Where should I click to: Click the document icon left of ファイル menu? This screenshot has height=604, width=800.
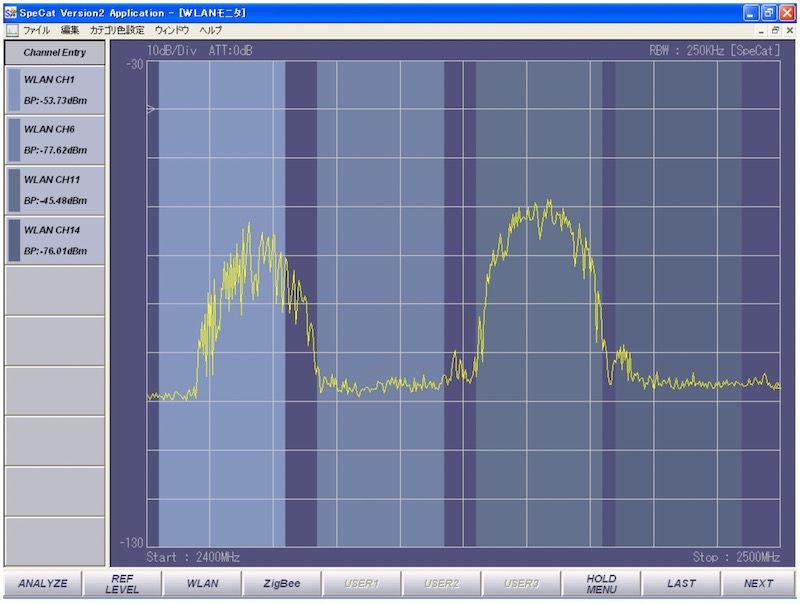pos(12,30)
